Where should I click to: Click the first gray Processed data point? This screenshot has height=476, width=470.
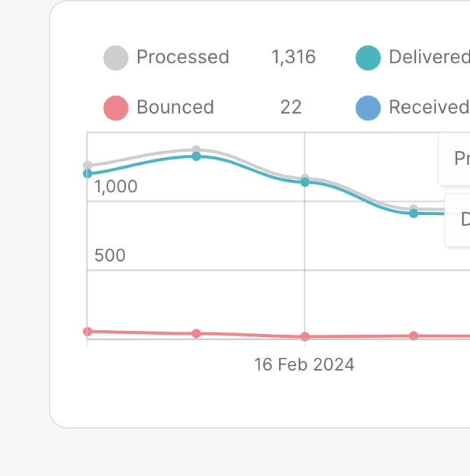88,165
